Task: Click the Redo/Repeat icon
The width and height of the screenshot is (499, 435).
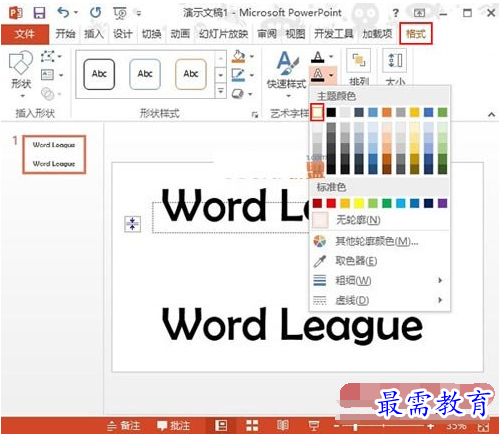Action: point(95,13)
